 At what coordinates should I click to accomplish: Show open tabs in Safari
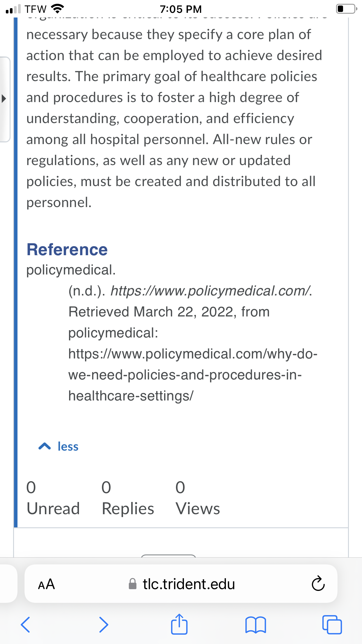click(x=332, y=624)
